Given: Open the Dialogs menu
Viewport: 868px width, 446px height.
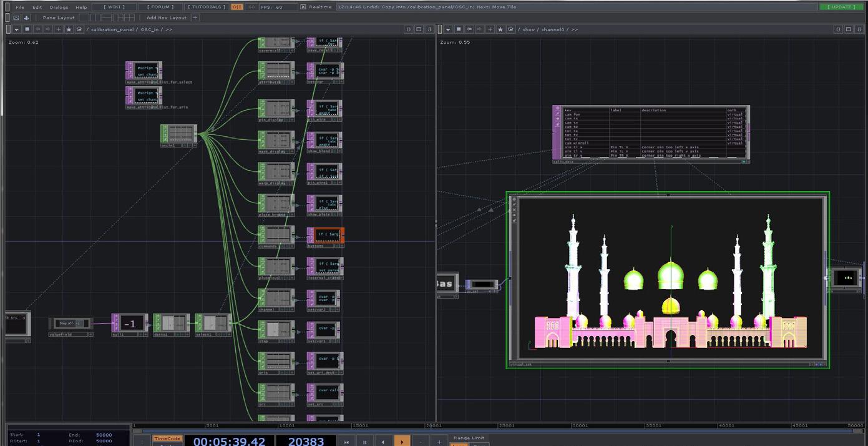Looking at the screenshot, I should [x=59, y=7].
